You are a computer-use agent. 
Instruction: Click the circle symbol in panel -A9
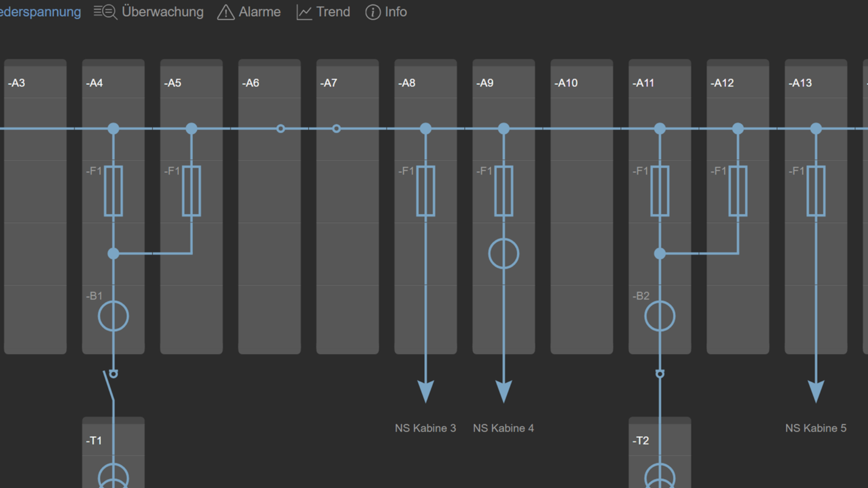[504, 253]
